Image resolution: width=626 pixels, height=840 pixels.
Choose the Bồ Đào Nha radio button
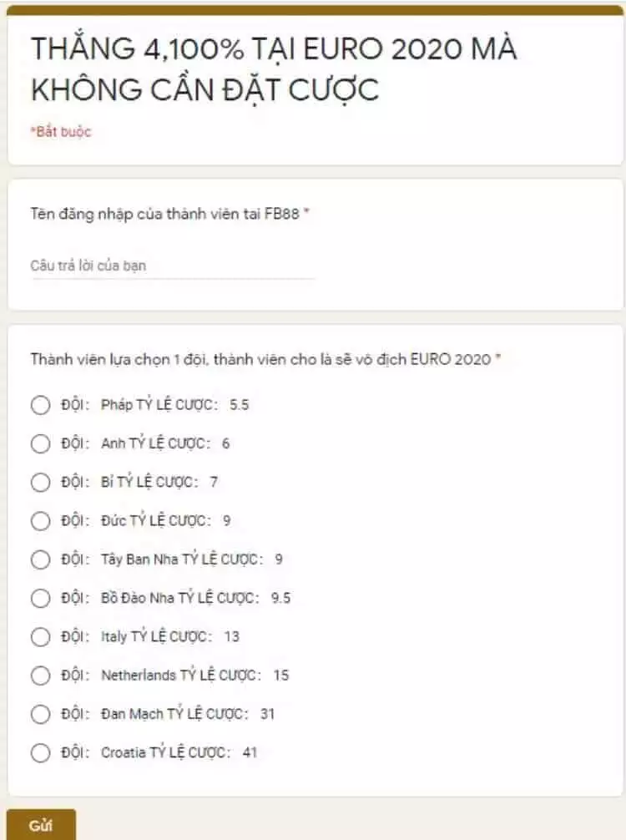tap(40, 598)
